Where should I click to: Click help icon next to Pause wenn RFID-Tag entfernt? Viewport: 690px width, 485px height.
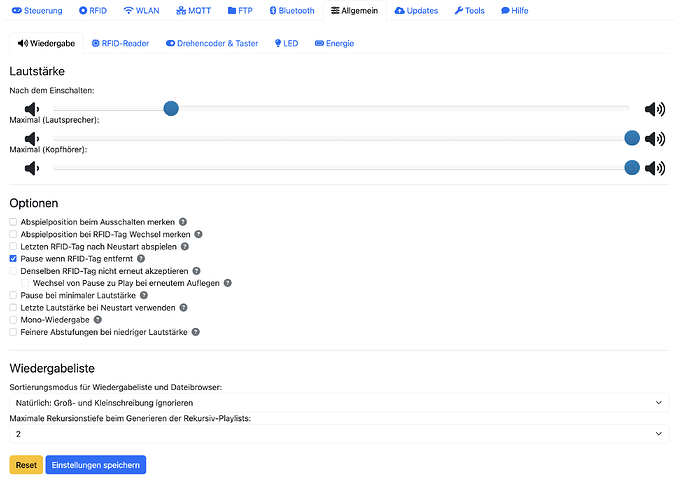(x=141, y=259)
